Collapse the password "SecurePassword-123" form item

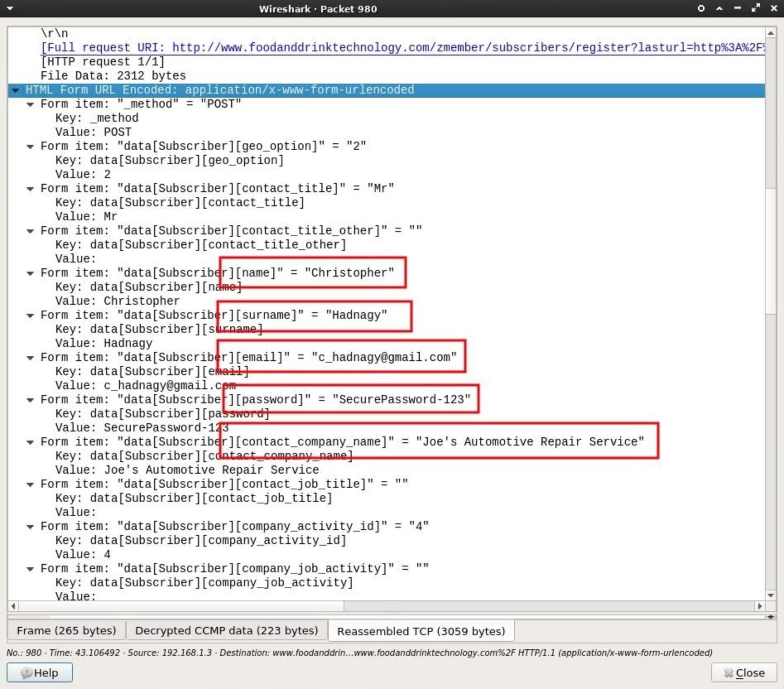30,399
